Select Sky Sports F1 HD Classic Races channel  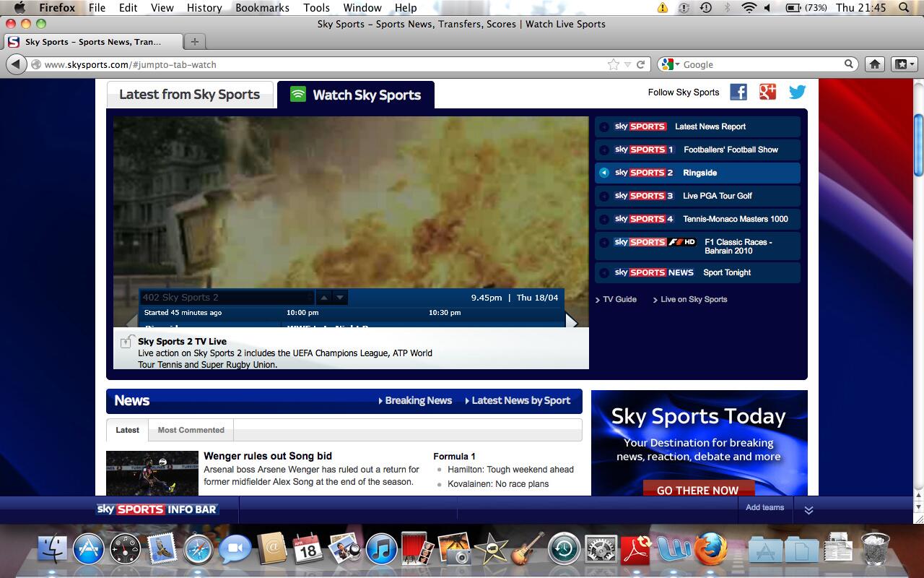697,246
